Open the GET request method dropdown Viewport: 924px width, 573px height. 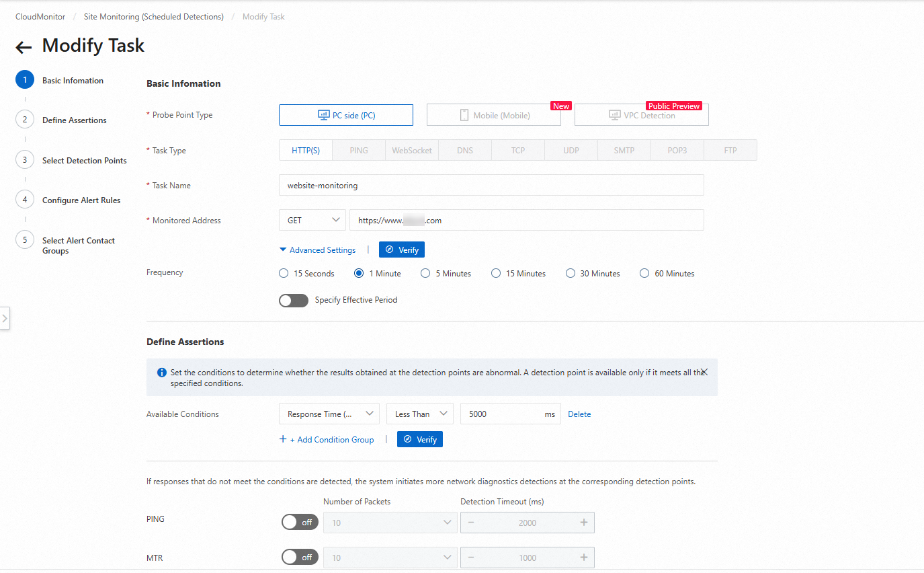(312, 219)
